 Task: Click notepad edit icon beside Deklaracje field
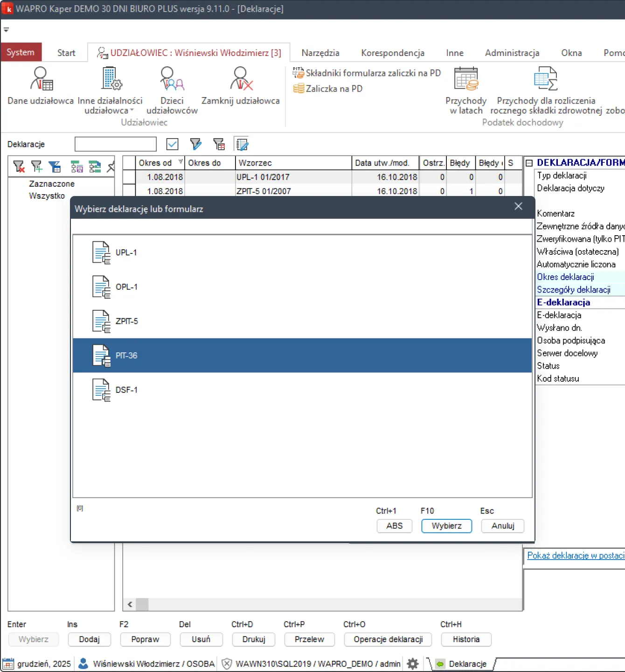[242, 144]
